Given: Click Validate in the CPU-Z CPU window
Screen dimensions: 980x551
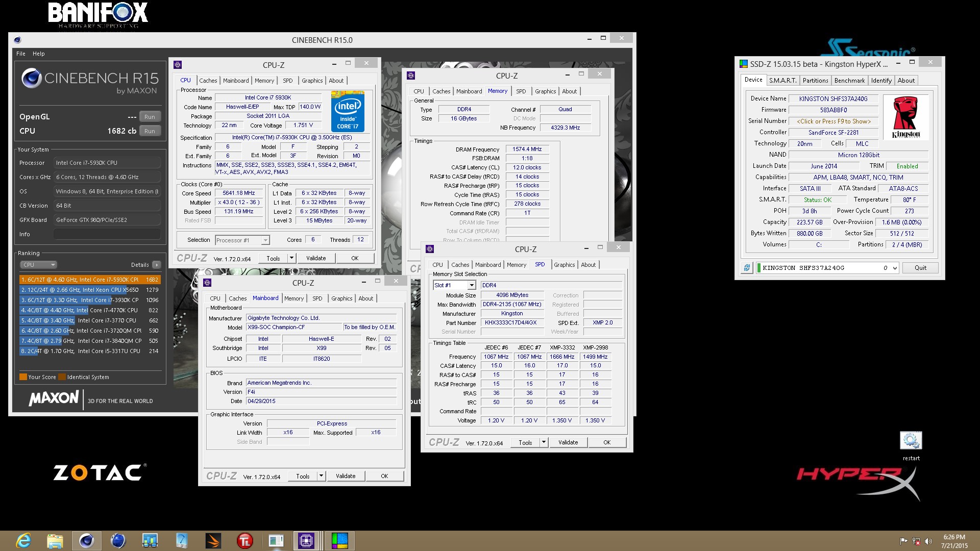Looking at the screenshot, I should click(x=316, y=258).
